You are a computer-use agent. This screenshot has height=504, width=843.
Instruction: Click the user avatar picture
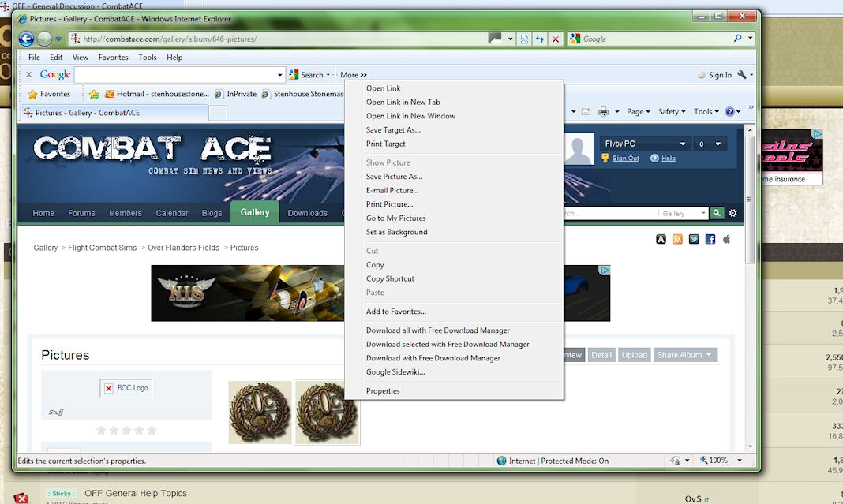click(x=579, y=149)
